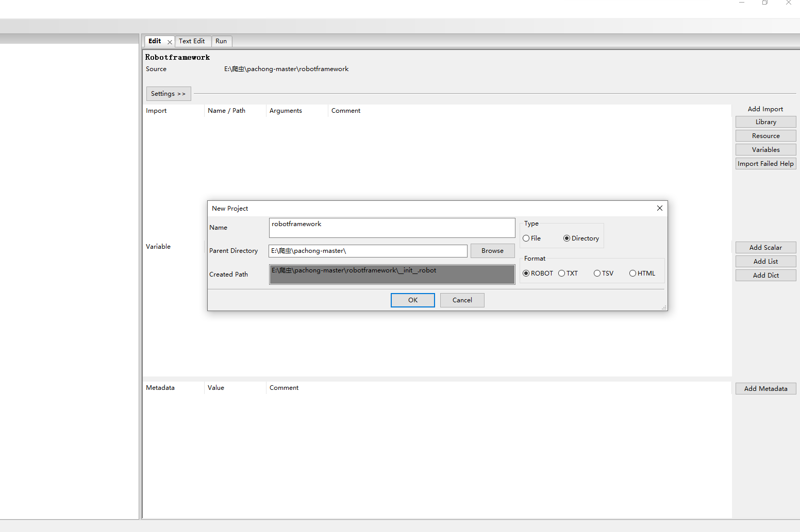800x532 pixels.
Task: Confirm the new project with OK
Action: (x=413, y=300)
